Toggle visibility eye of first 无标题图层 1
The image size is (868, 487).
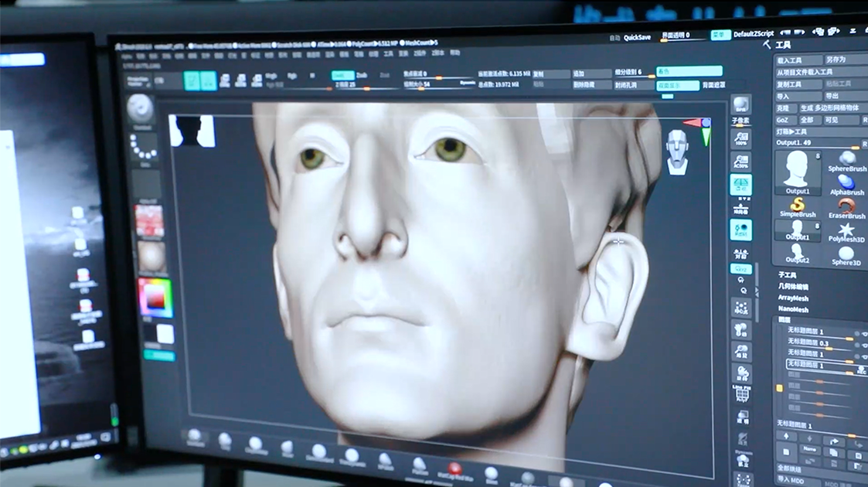click(864, 334)
